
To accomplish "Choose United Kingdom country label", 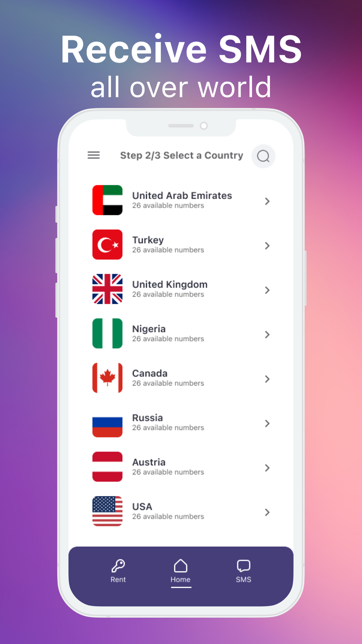I will 170,284.
